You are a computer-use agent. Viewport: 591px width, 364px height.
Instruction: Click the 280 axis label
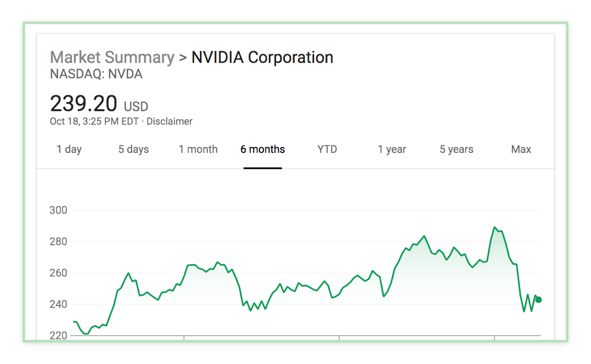[x=59, y=241]
